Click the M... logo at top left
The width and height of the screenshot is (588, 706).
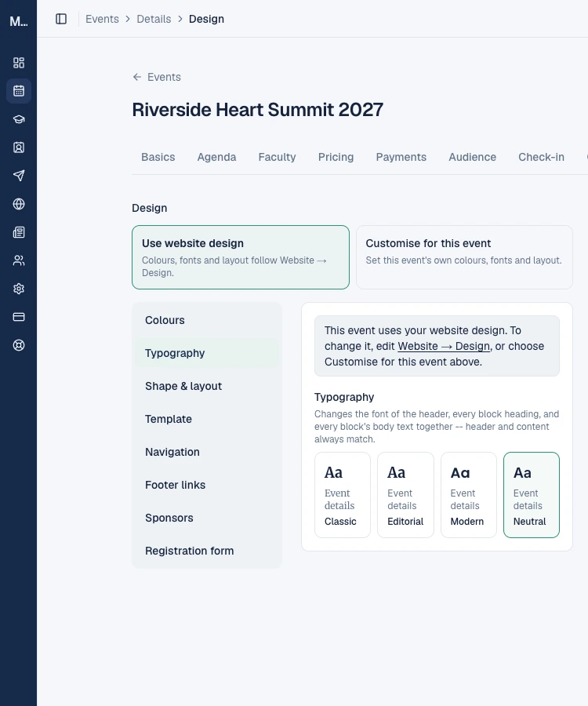(x=19, y=21)
